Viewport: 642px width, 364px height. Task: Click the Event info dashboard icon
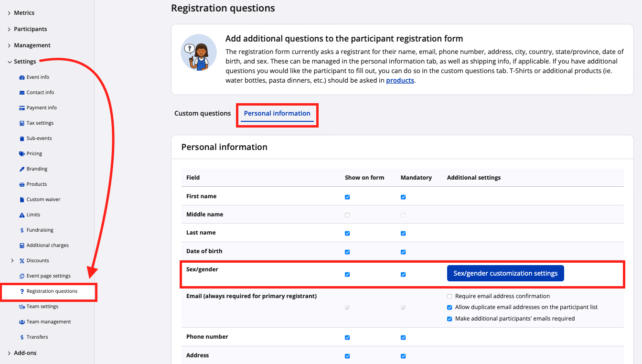point(22,77)
